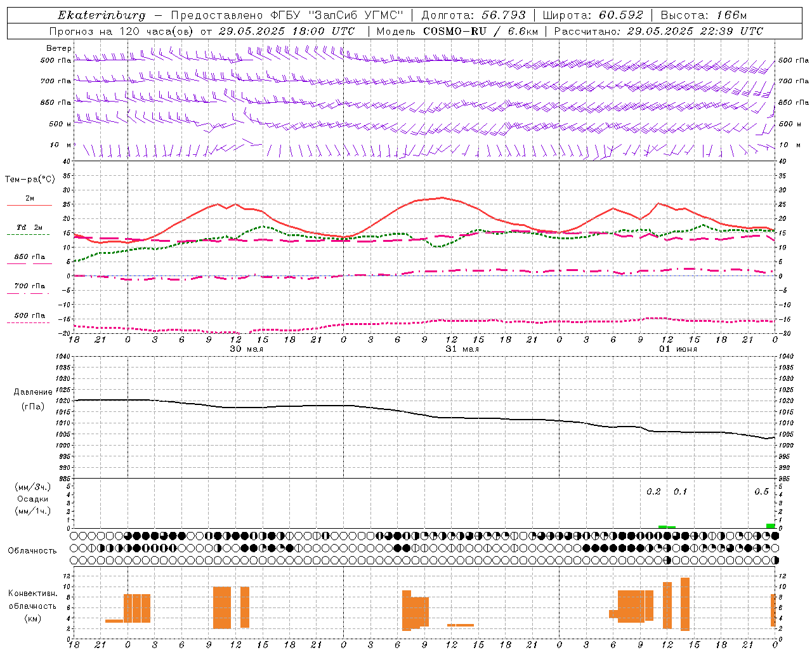Screen dimensions: 812x650
Task: Click the "500 гПа" temperature legend label
Action: [x=29, y=315]
